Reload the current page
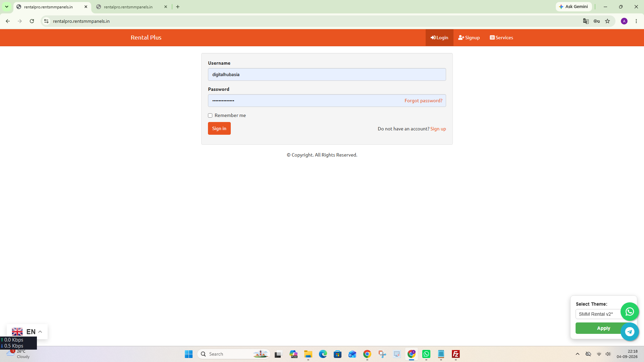The width and height of the screenshot is (644, 362). [32, 21]
